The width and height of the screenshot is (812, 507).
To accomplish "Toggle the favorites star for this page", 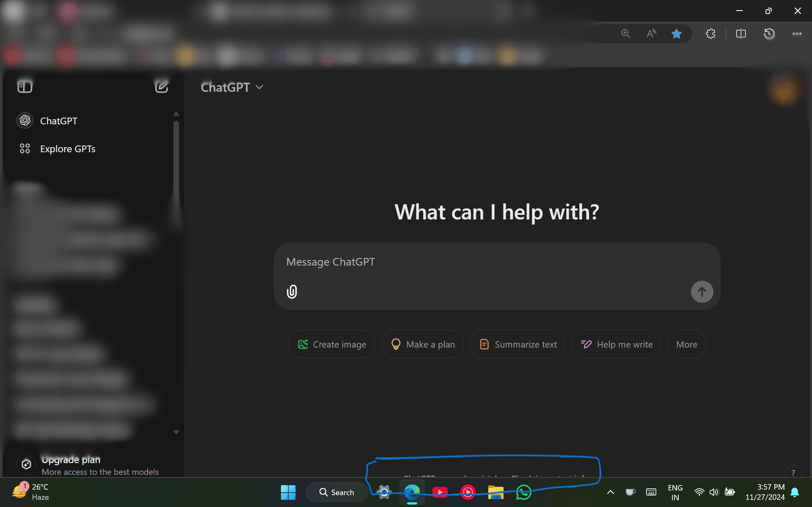I will [677, 34].
